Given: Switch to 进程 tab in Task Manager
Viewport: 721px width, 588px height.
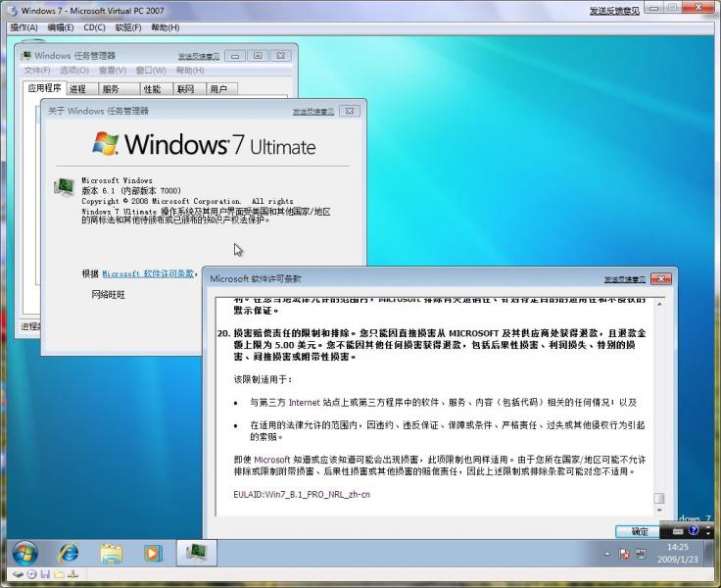Looking at the screenshot, I should (x=81, y=89).
